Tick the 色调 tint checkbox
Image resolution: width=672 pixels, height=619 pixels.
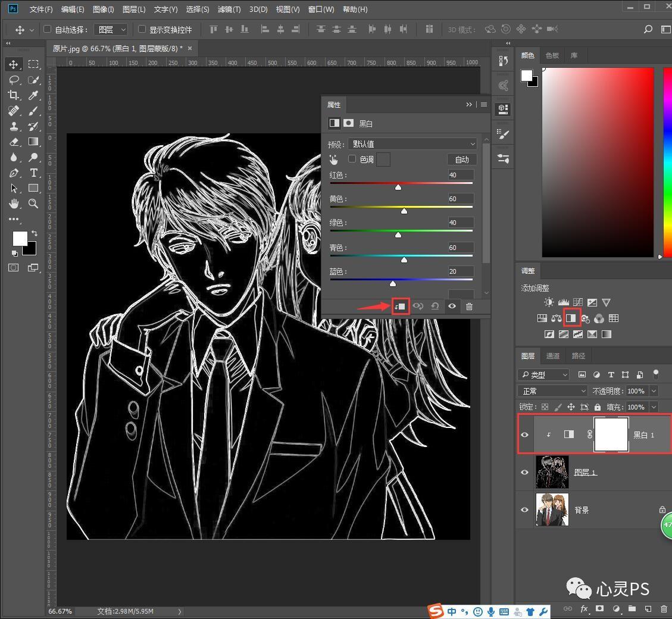click(x=352, y=159)
